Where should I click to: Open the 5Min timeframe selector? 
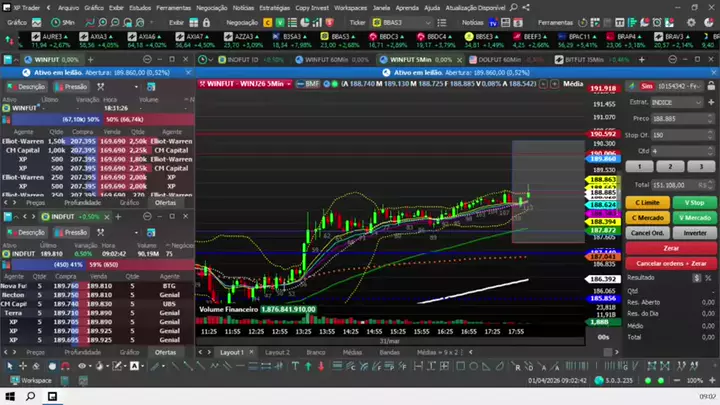point(63,22)
